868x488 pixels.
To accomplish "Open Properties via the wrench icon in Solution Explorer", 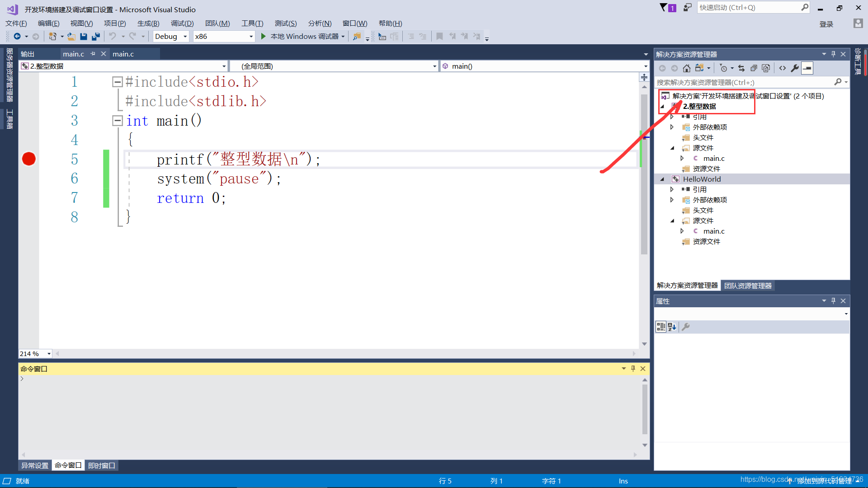I will pyautogui.click(x=795, y=68).
